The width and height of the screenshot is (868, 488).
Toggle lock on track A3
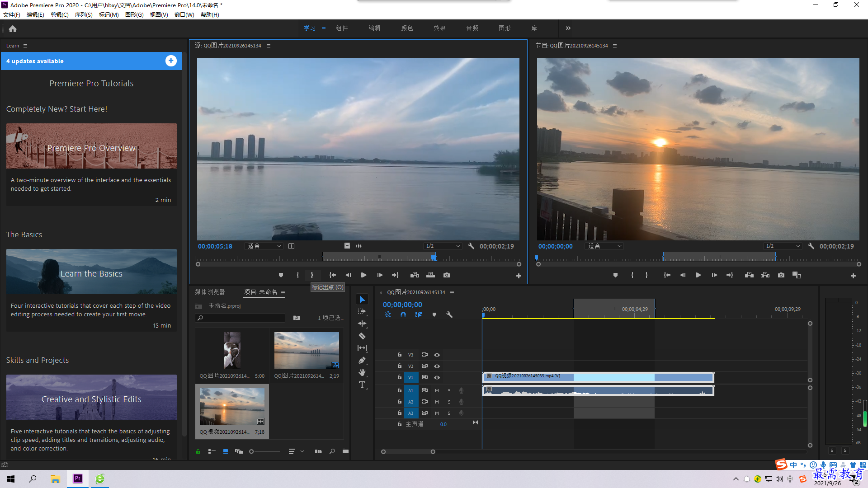point(400,413)
